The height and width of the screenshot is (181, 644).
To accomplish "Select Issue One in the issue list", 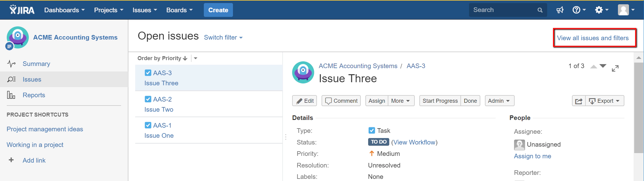I will click(209, 130).
